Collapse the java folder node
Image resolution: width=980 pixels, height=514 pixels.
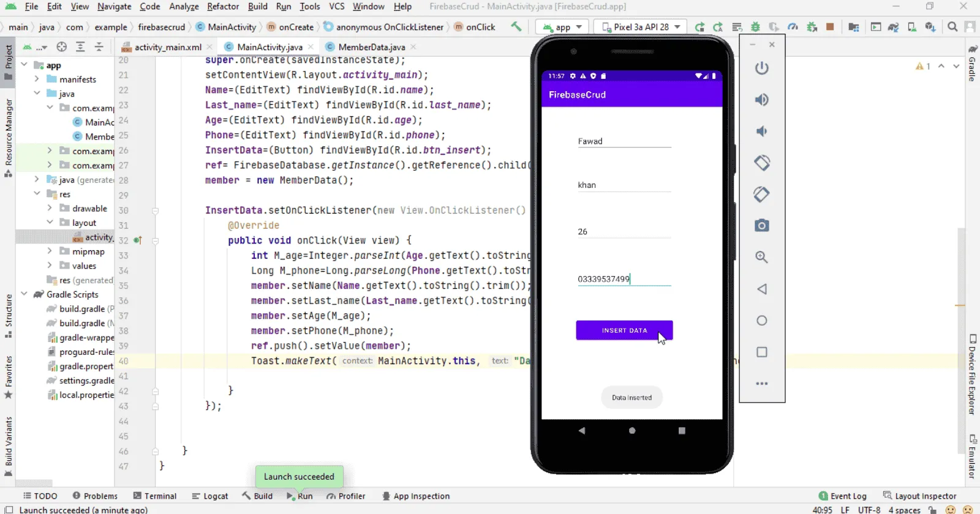(x=37, y=94)
